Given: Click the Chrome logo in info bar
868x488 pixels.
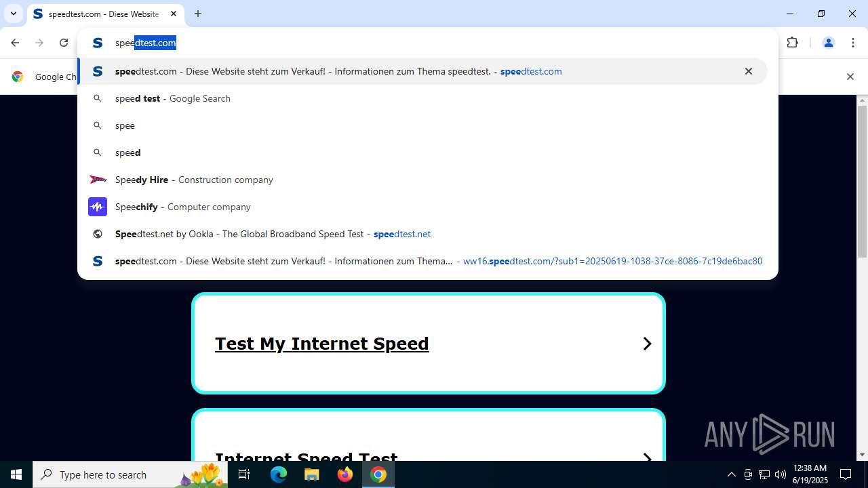Looking at the screenshot, I should coord(18,77).
